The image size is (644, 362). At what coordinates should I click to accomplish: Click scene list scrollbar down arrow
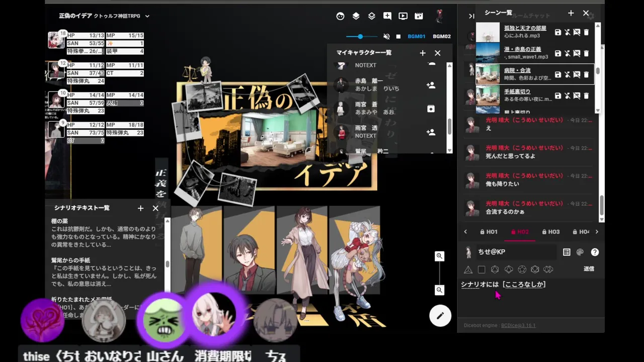pos(598,110)
